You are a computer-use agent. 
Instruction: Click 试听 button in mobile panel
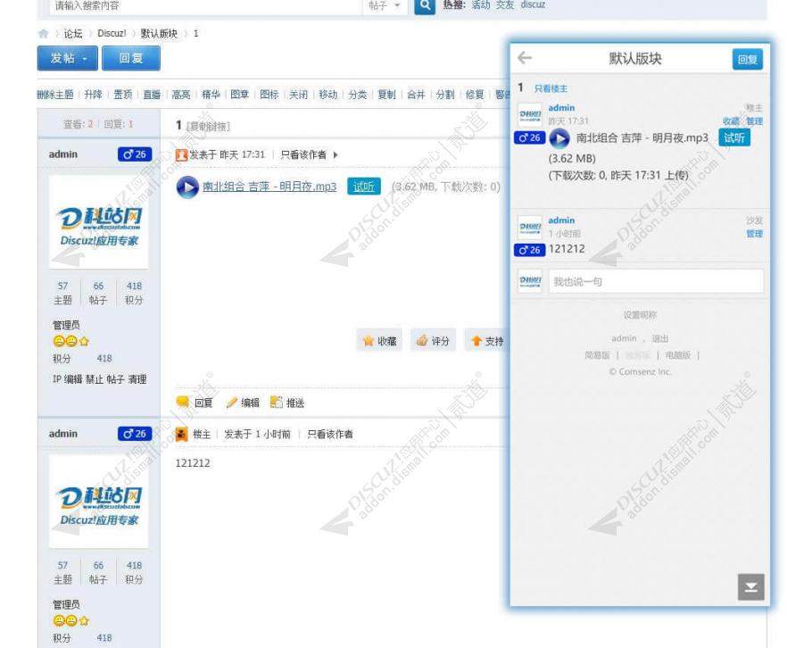(734, 137)
